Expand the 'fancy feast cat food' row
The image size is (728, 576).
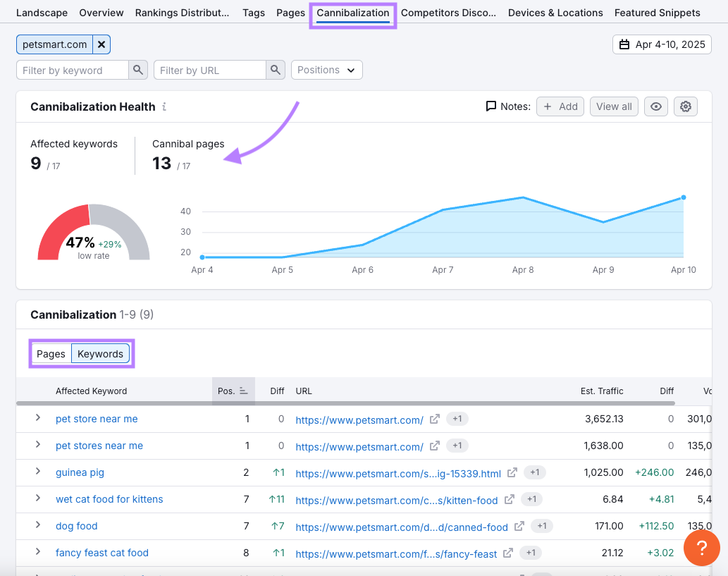38,553
